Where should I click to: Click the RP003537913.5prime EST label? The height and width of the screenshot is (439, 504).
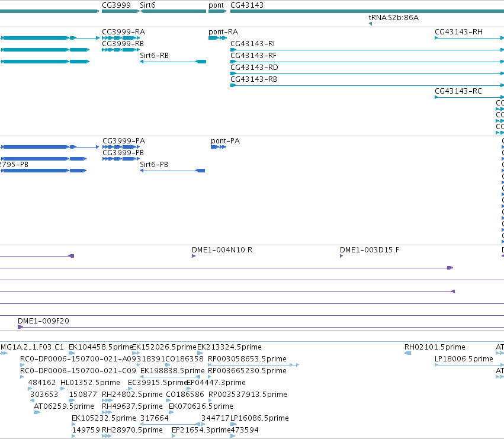248,395
